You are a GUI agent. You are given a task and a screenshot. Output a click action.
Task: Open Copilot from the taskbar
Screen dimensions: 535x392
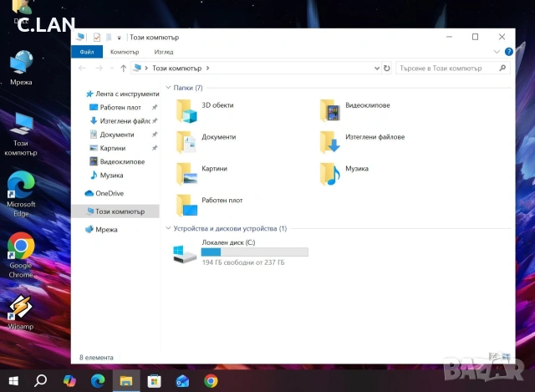point(69,381)
